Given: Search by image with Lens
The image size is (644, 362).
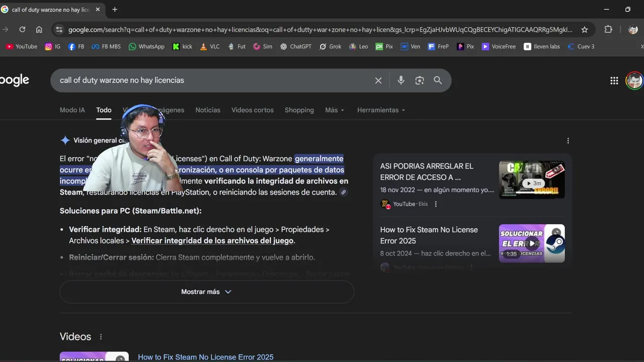Looking at the screenshot, I should point(420,80).
